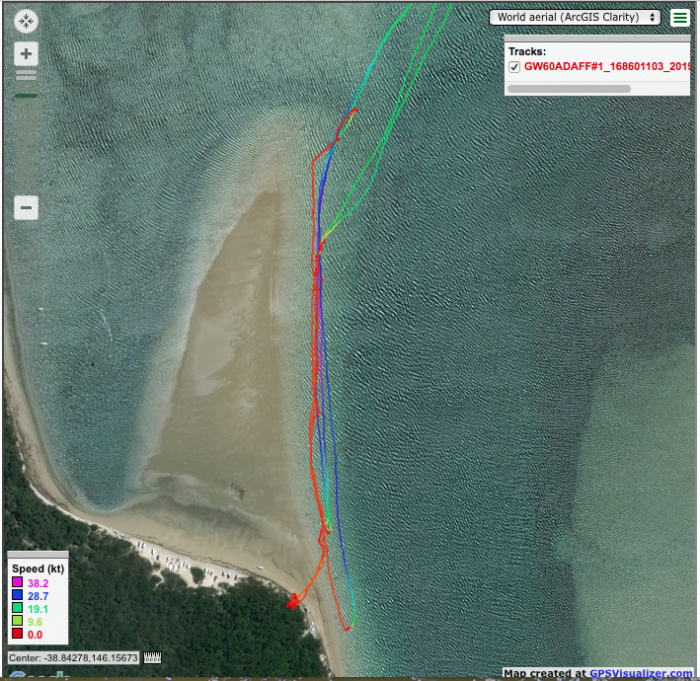
Task: Click the red track start marker
Action: pyautogui.click(x=293, y=601)
